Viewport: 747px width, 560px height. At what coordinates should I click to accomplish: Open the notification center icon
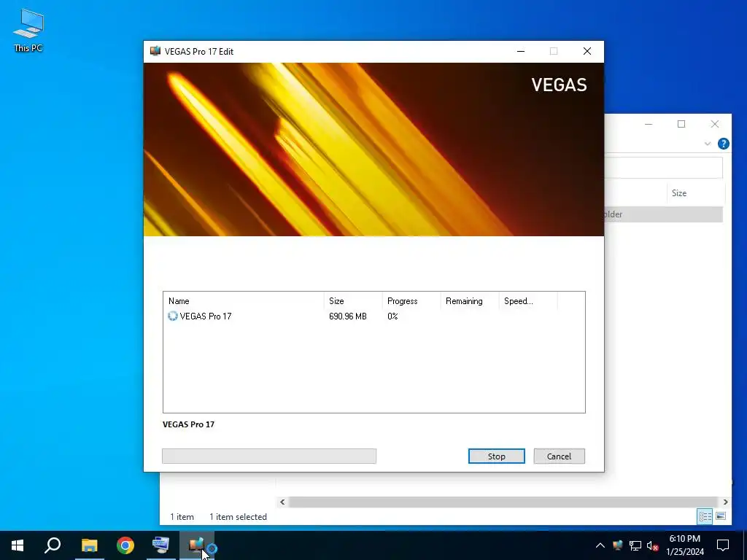(x=723, y=545)
